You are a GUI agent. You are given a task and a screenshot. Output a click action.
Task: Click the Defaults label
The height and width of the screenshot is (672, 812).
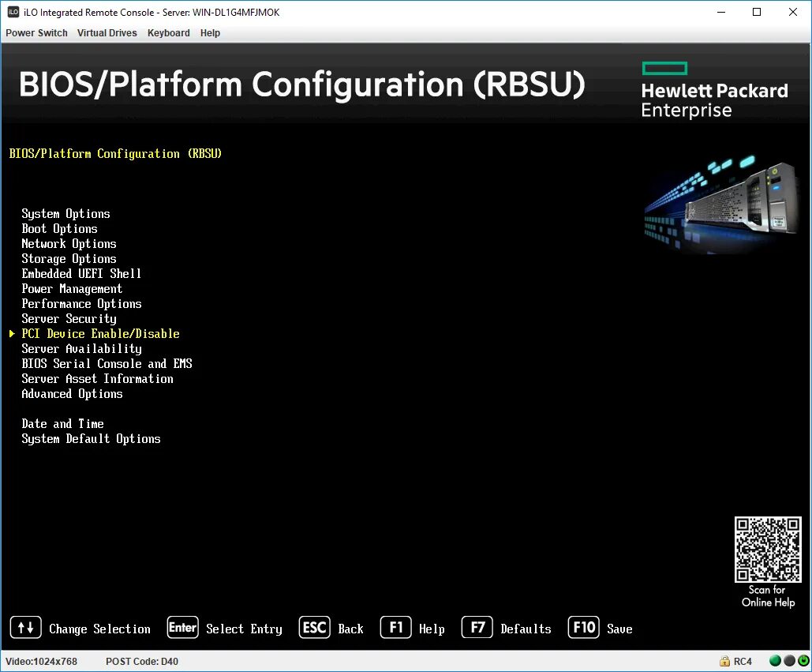[x=526, y=629]
